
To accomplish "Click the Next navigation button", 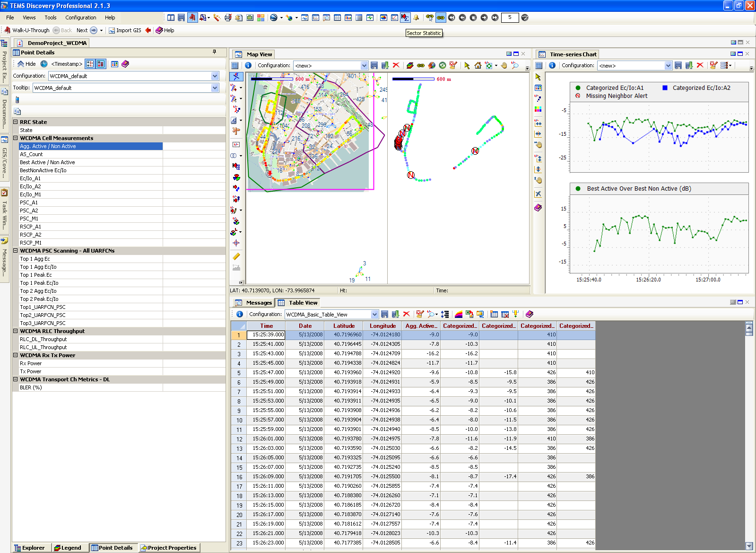I will pos(87,30).
